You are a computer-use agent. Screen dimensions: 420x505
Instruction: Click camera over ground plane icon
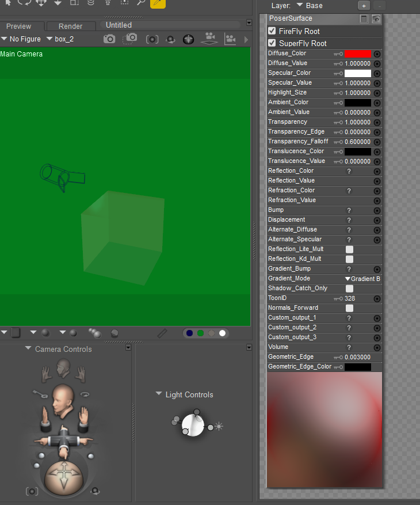(209, 39)
